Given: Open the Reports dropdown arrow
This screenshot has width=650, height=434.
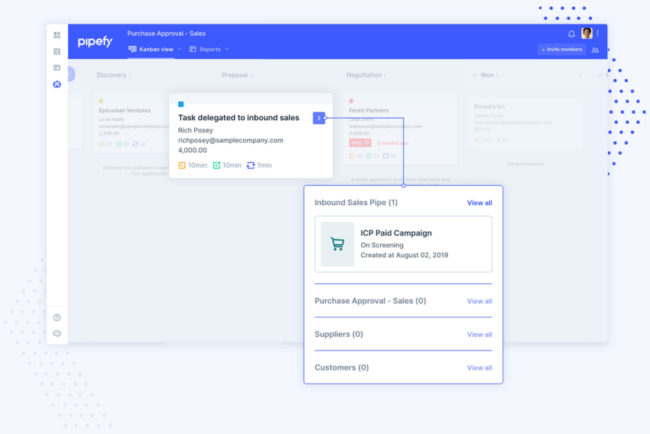Looking at the screenshot, I should pyautogui.click(x=227, y=49).
